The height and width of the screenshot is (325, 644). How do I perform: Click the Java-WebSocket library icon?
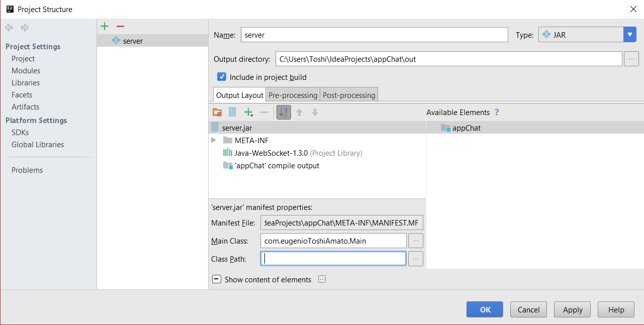pos(228,153)
